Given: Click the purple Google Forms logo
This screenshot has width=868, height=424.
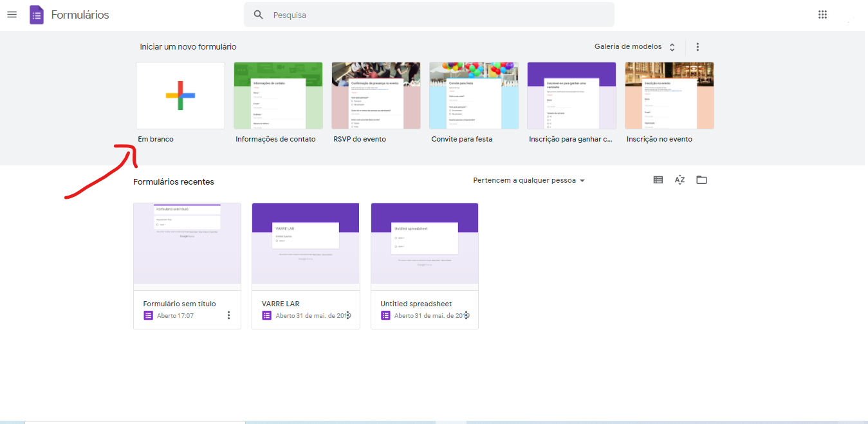Looking at the screenshot, I should click(x=37, y=15).
